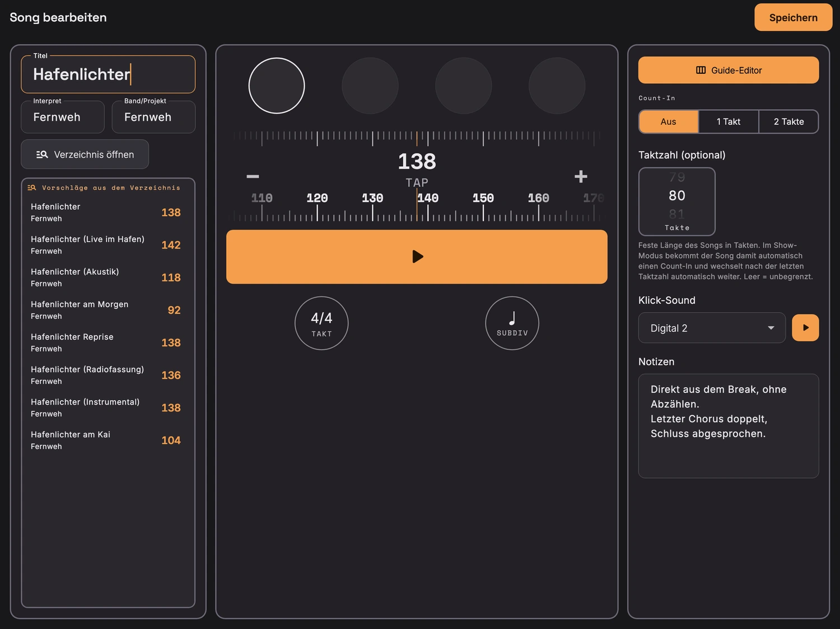The width and height of the screenshot is (840, 629).
Task: Set Count-In to 1 Takt
Action: (x=729, y=121)
